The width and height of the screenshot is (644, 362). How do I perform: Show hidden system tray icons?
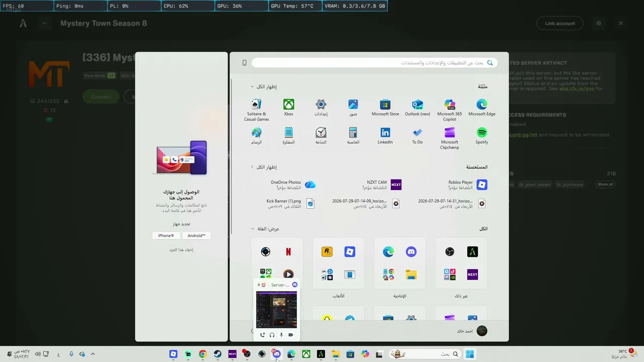(93, 354)
